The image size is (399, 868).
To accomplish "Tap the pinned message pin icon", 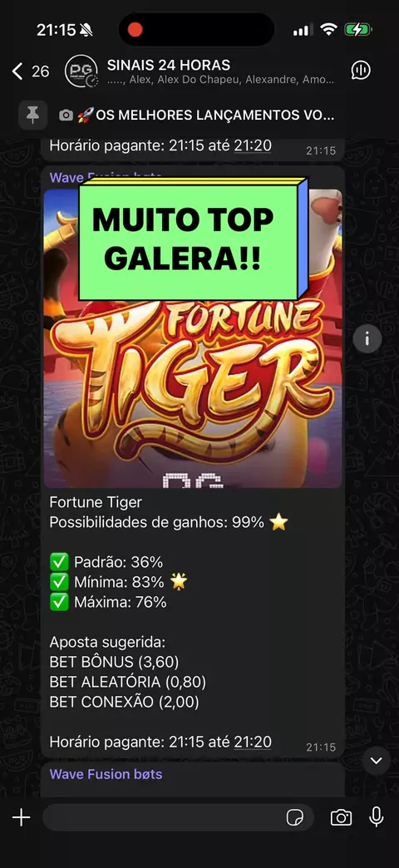I will coord(32,115).
